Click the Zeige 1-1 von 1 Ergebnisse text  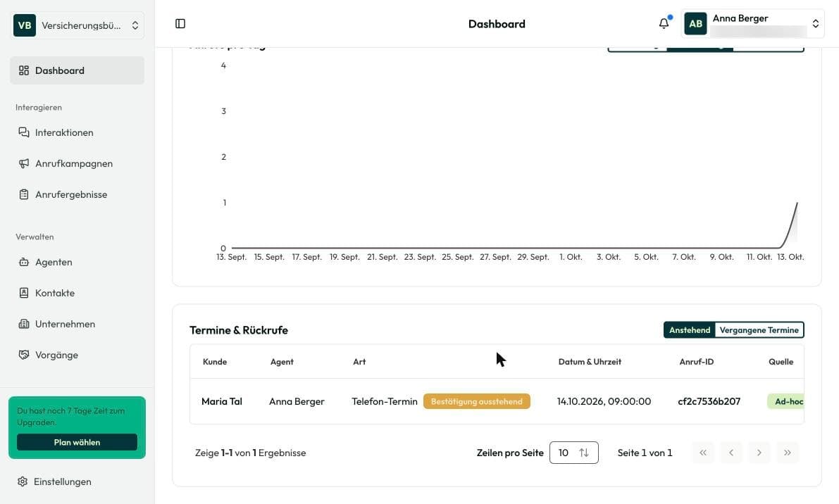pos(250,453)
